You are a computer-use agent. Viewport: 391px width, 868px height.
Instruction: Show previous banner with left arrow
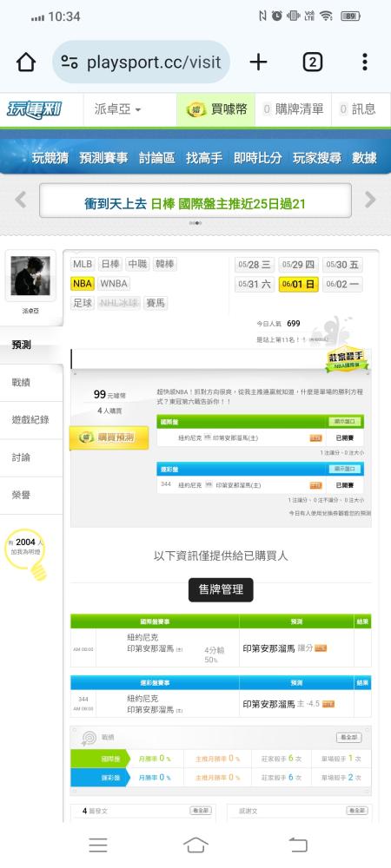coord(21,200)
